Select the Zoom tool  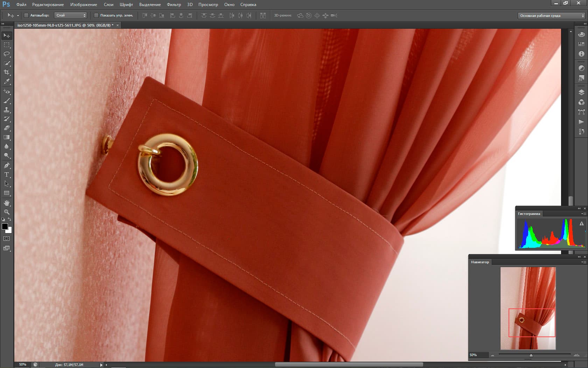[7, 212]
